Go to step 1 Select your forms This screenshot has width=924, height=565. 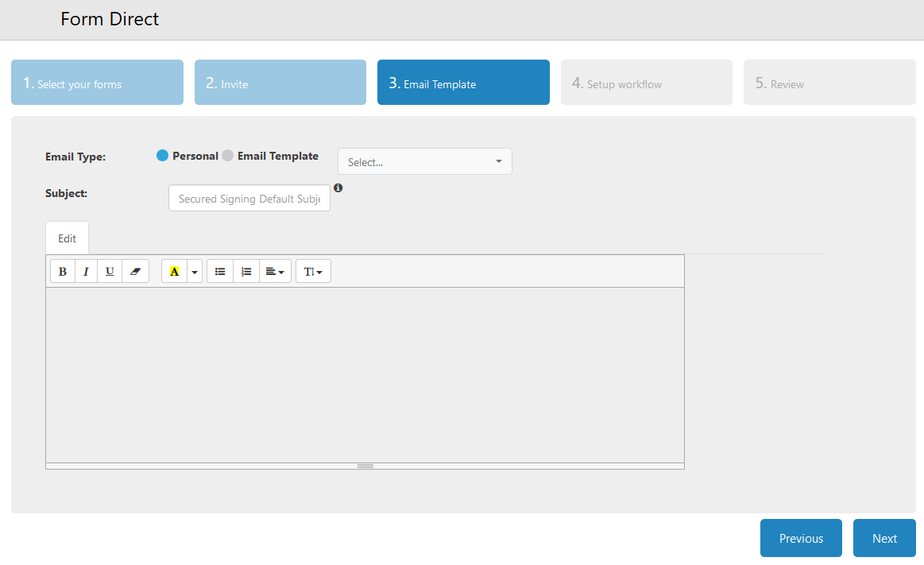coord(97,83)
